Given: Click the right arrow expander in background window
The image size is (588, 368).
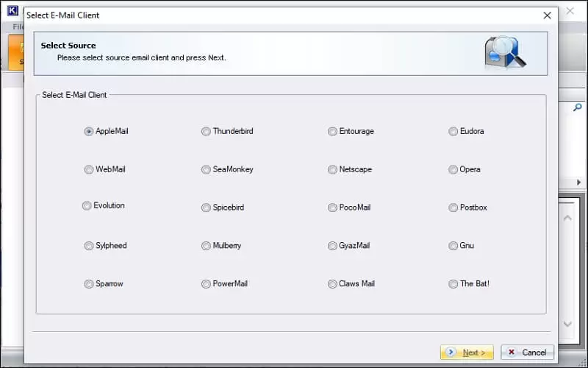Looking at the screenshot, I should tap(578, 183).
